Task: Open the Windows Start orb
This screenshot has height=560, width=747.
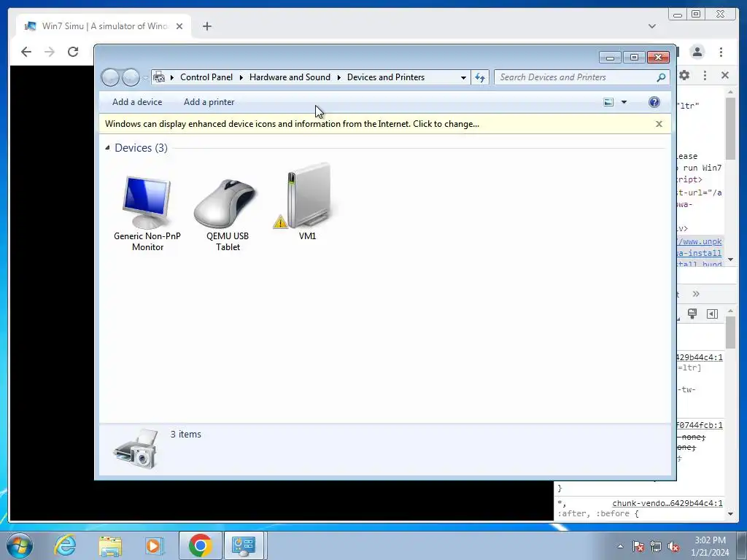Action: coord(20,545)
